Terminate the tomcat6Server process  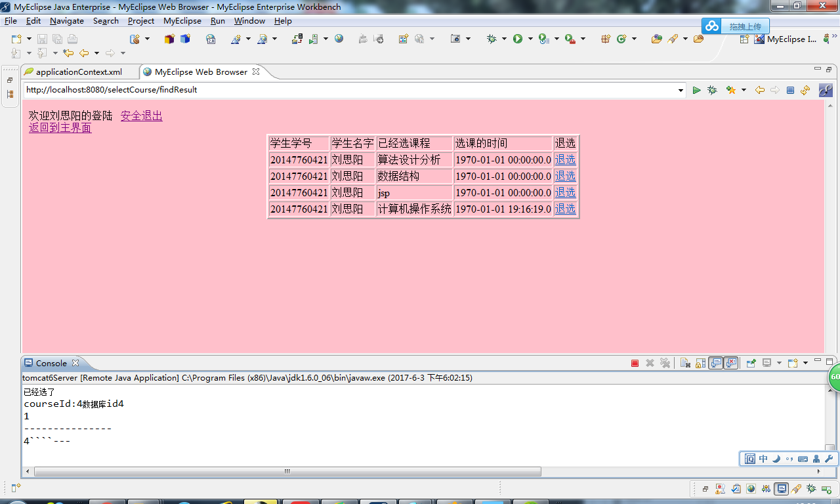[x=635, y=363]
